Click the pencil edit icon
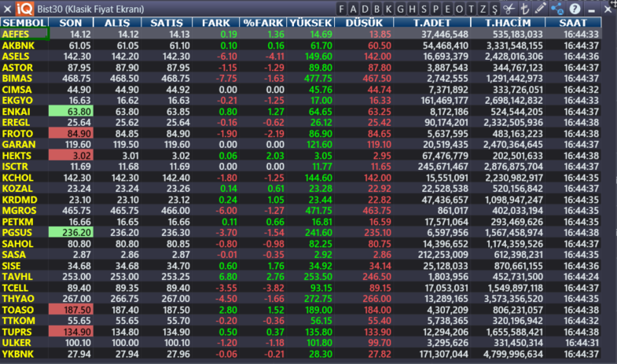 pos(541,9)
